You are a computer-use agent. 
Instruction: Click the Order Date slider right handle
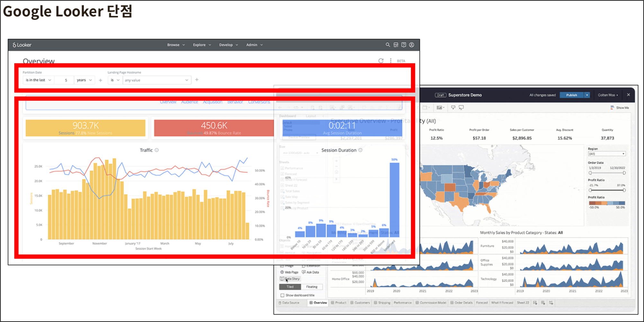coord(624,173)
